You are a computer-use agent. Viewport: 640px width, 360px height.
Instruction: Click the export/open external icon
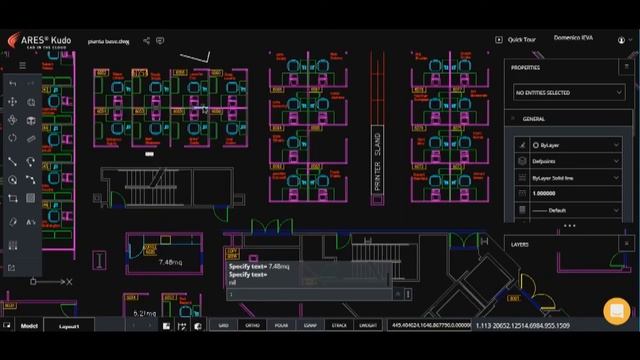(x=11, y=268)
